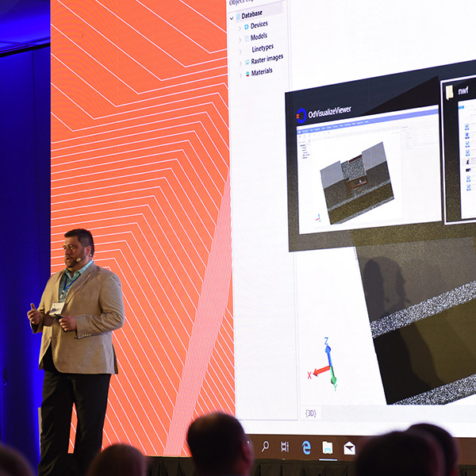Screen dimensions: 476x476
Task: Click the nwf folder icon in switcher
Action: tap(449, 92)
